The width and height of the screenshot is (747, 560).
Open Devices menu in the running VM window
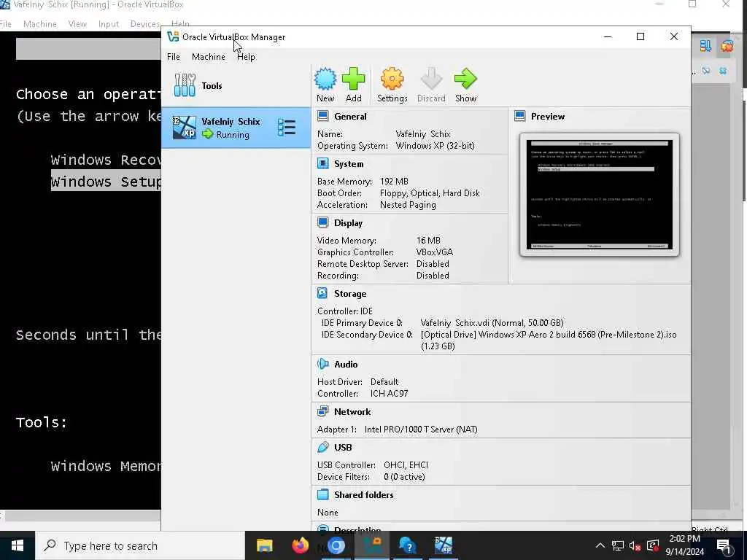(x=145, y=24)
